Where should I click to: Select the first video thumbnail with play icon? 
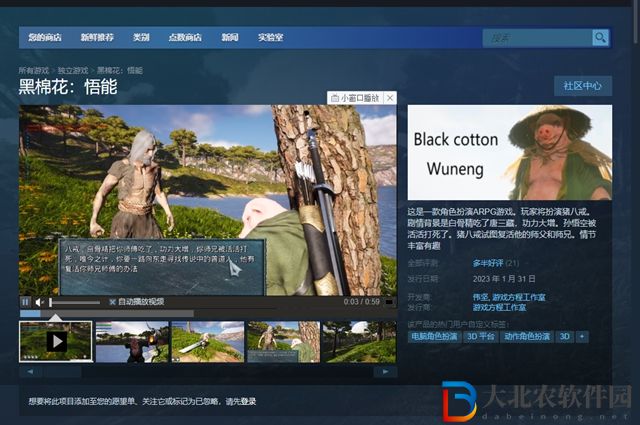coord(56,342)
